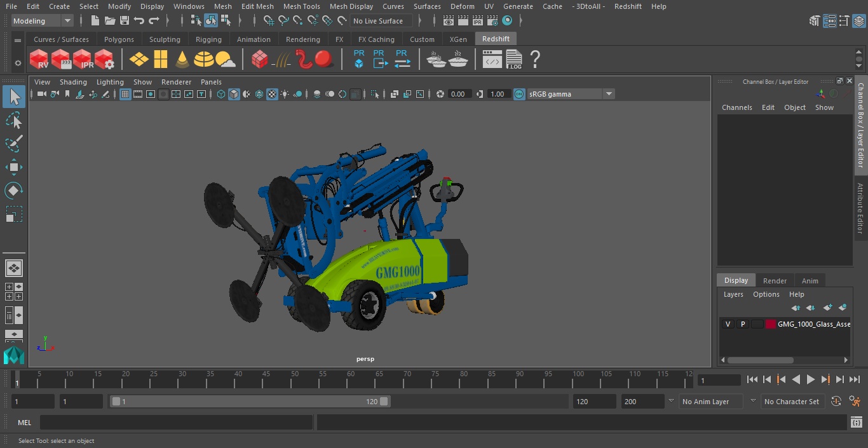Open the No Character Set dropdown
Screen dimensions: 868x448
click(792, 402)
